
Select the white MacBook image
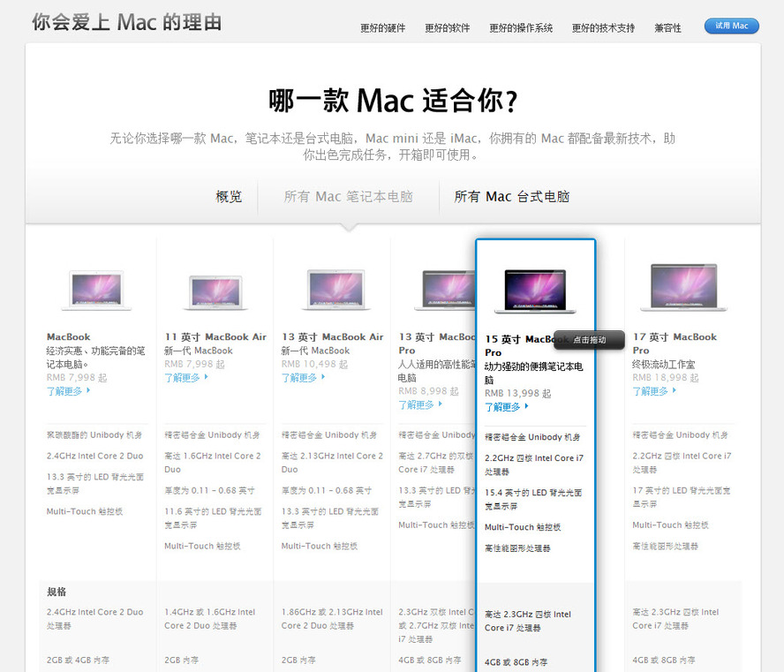click(96, 290)
